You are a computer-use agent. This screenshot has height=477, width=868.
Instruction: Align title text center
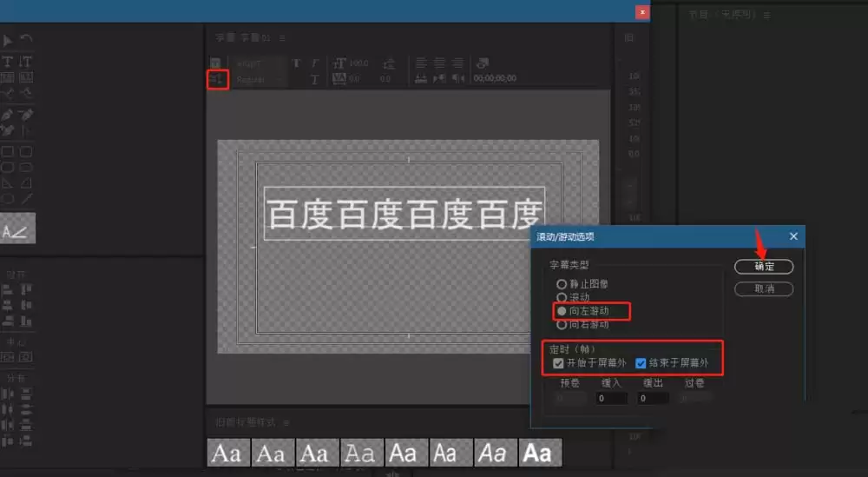(439, 63)
